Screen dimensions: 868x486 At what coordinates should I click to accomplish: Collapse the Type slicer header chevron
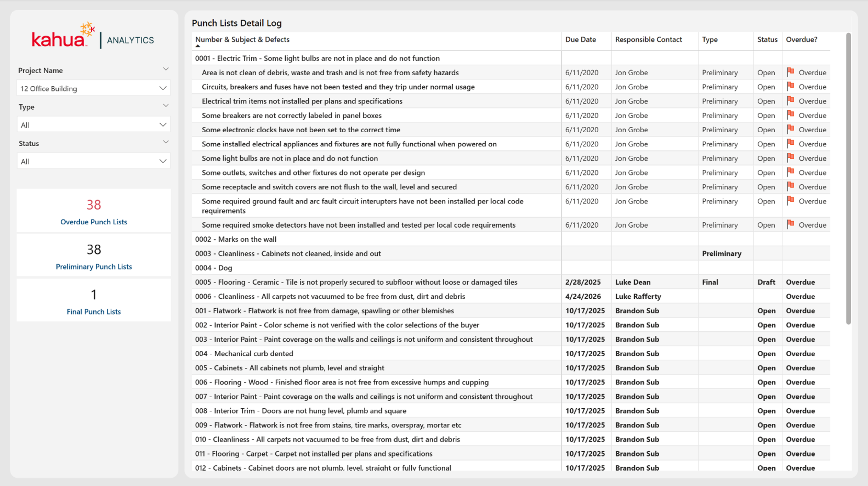(x=166, y=106)
